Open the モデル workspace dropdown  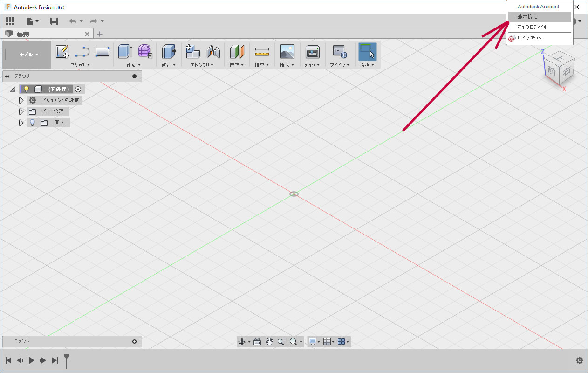28,55
